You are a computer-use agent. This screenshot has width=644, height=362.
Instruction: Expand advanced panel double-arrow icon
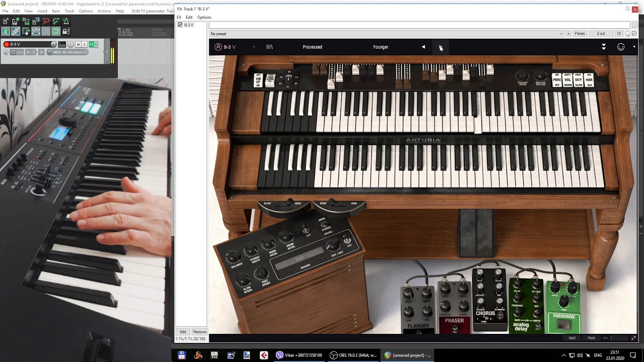pyautogui.click(x=604, y=47)
